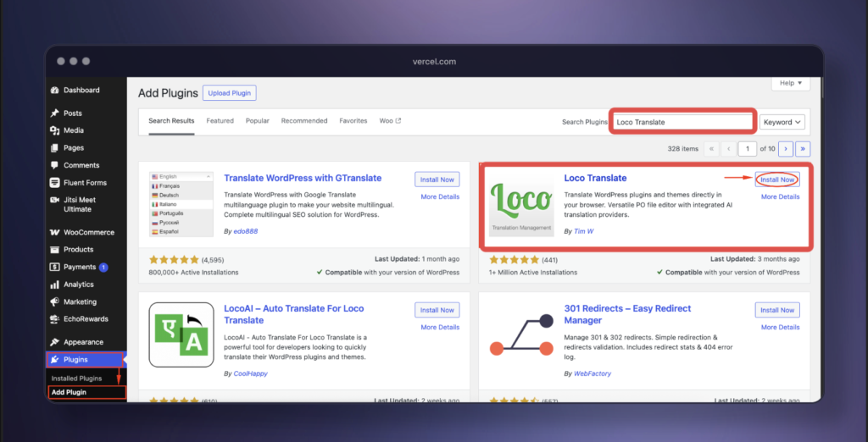Click '1+ Million Active Installations' text

tap(533, 272)
